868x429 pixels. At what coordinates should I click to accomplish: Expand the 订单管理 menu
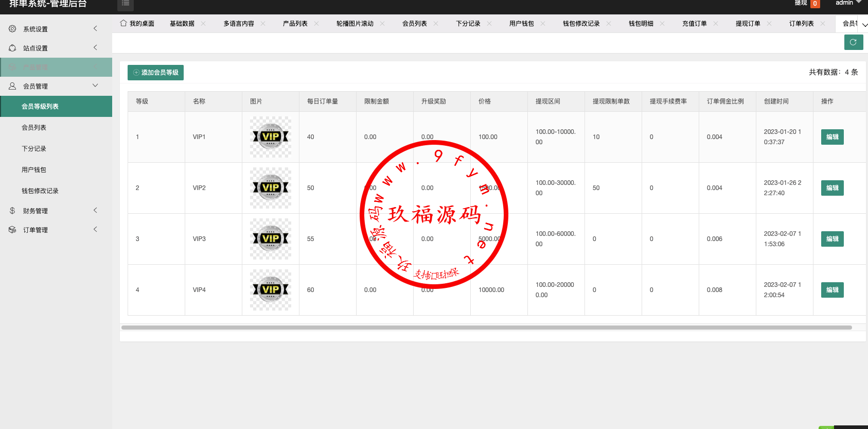click(95, 230)
